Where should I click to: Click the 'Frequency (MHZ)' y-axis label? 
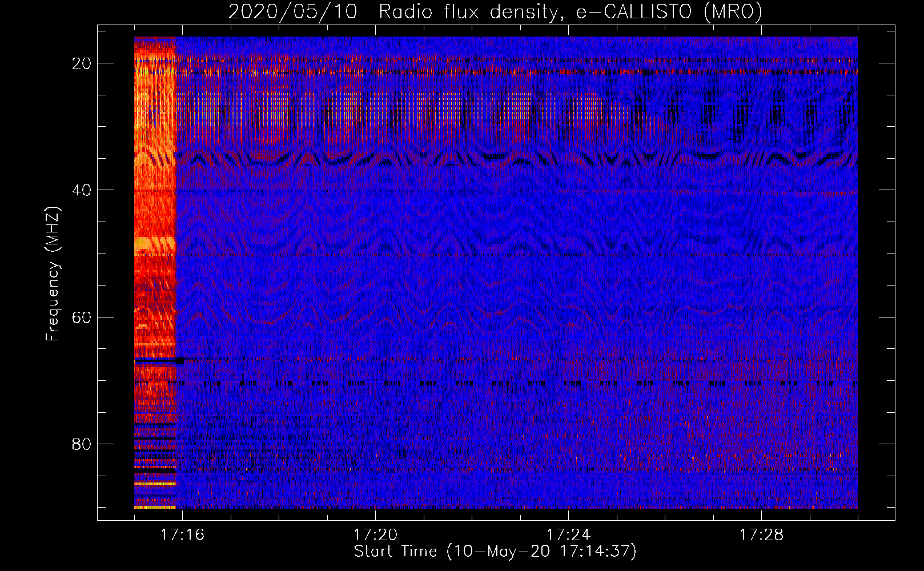(x=53, y=274)
